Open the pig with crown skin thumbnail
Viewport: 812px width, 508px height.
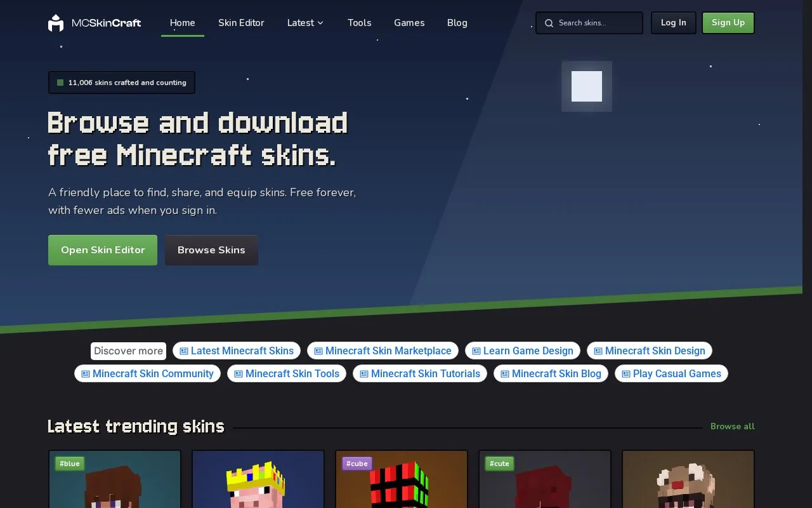coord(258,479)
